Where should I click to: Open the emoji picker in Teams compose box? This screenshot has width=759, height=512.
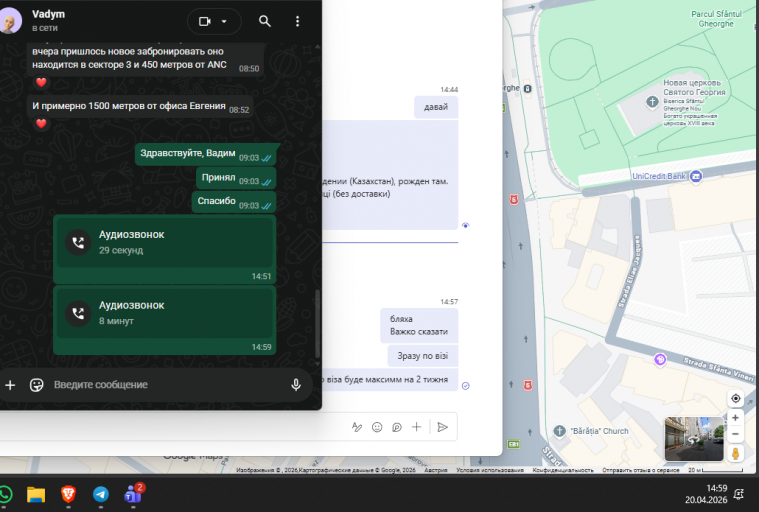377,427
